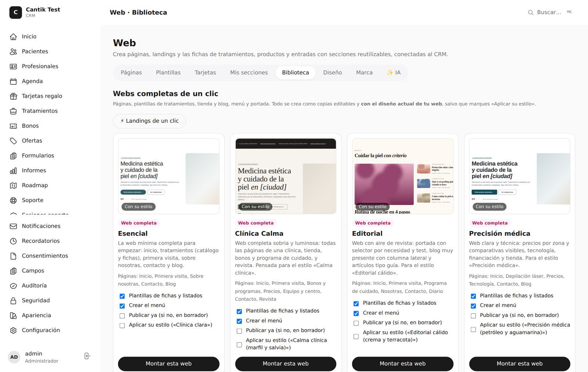Open the Apariencia palette icon
588x372 pixels.
pos(13,315)
